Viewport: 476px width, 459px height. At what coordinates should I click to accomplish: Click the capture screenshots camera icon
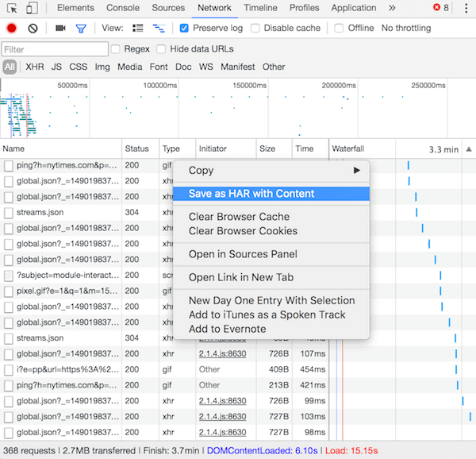pos(60,28)
